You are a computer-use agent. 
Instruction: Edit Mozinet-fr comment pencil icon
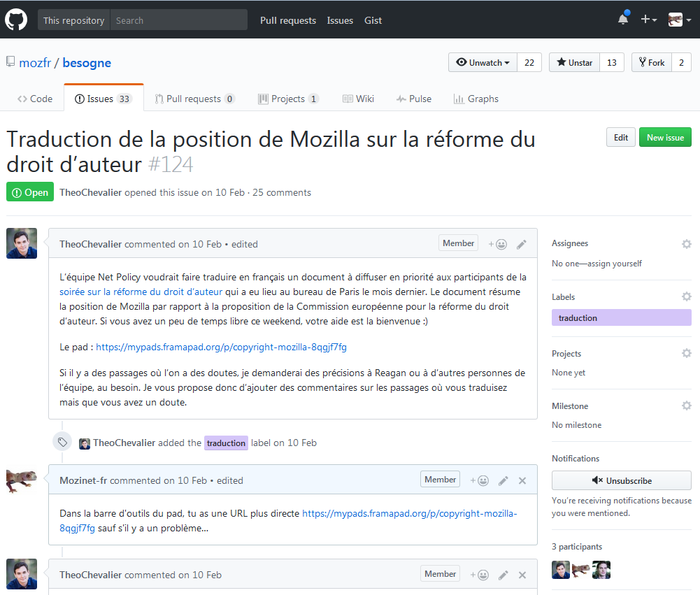(503, 481)
